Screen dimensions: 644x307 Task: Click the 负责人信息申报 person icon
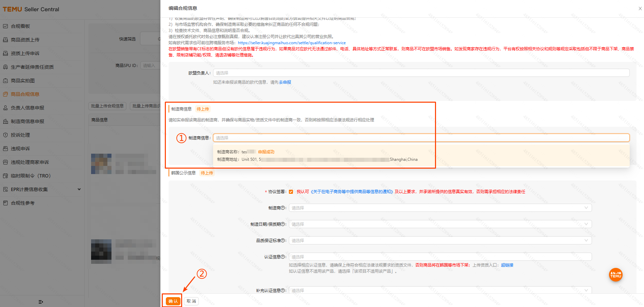[x=5, y=108]
